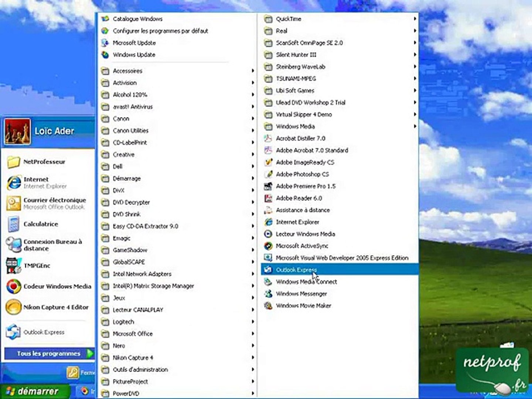Click the Connexion Bureau à distance icon
Screen dimensions: 532x399
point(14,245)
